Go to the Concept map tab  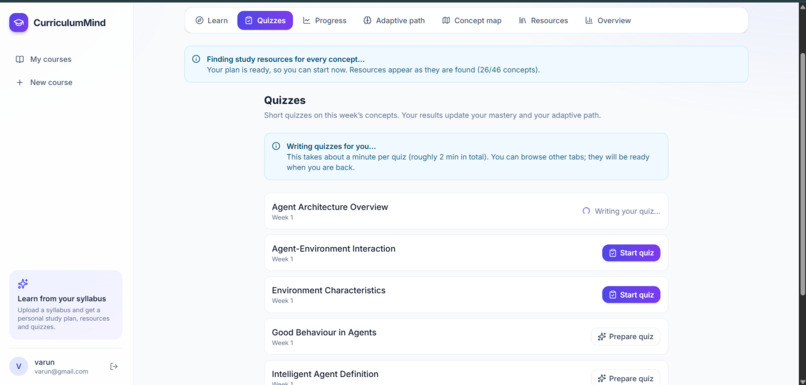472,21
